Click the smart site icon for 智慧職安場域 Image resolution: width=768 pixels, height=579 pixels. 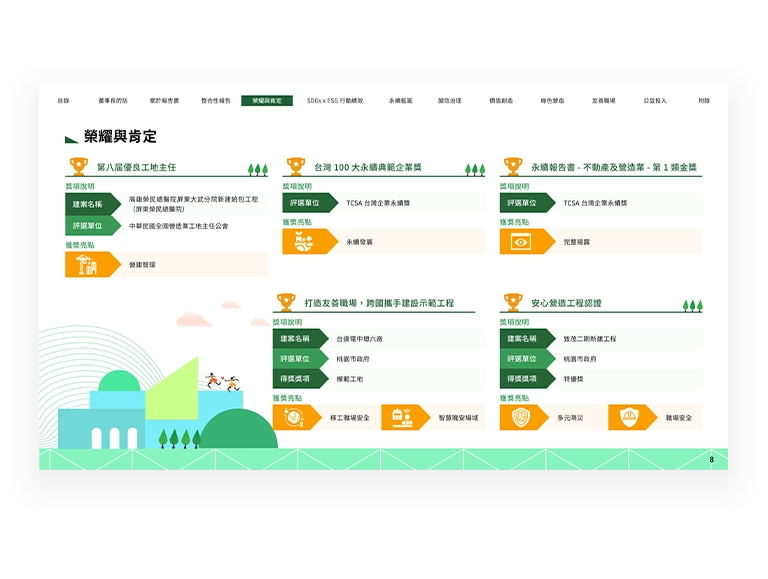[x=402, y=417]
